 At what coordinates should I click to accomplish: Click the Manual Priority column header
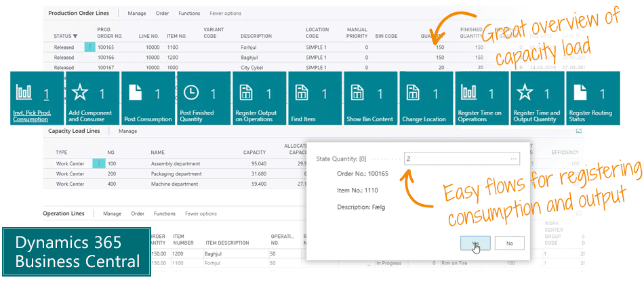(x=357, y=33)
